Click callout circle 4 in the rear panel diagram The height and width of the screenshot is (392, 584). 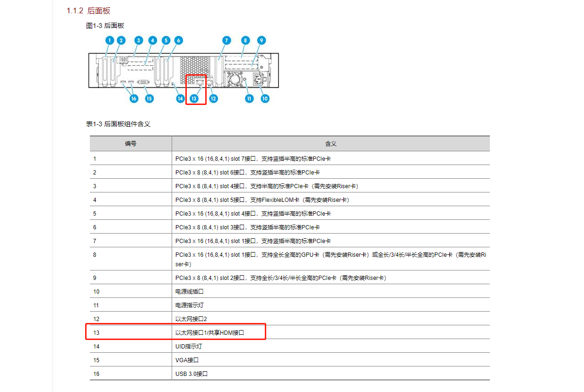click(x=152, y=41)
